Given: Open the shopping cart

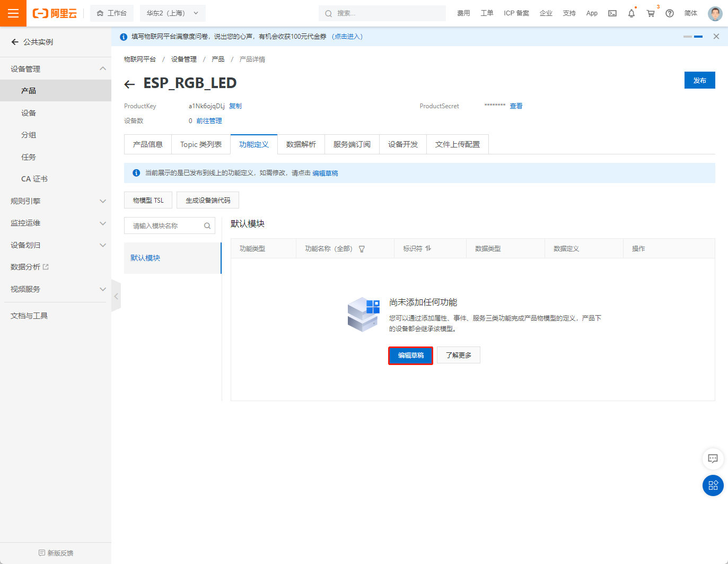Looking at the screenshot, I should tap(651, 13).
